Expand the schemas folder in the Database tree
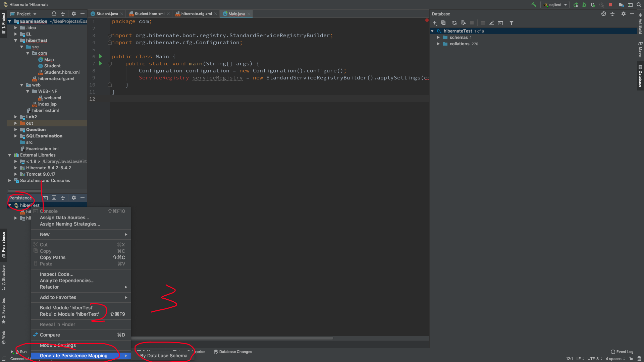The width and height of the screenshot is (644, 362). [x=438, y=37]
